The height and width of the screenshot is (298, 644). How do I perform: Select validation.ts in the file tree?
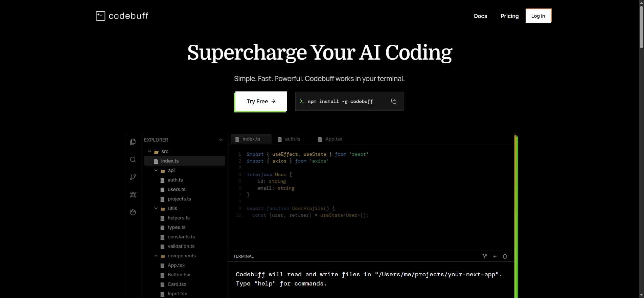181,246
